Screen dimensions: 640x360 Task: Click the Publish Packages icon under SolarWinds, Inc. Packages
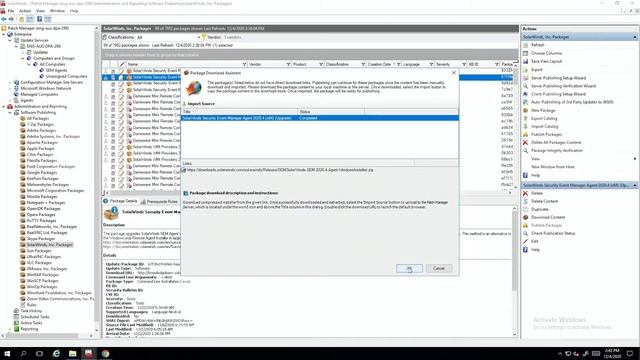pyautogui.click(x=526, y=134)
